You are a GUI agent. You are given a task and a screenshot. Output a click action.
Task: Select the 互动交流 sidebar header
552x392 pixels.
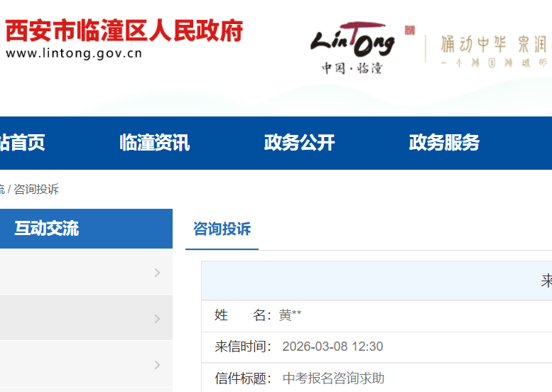click(47, 229)
